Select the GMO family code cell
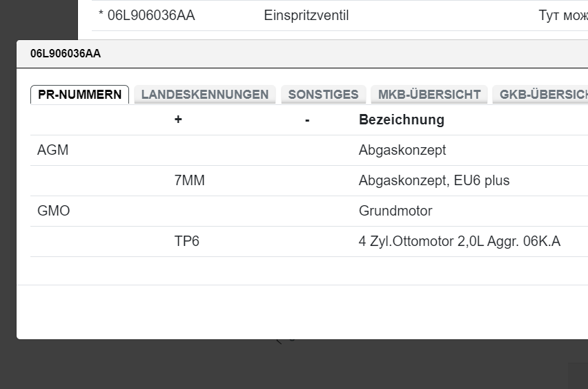Screen dimensions: 588x389 (54, 211)
